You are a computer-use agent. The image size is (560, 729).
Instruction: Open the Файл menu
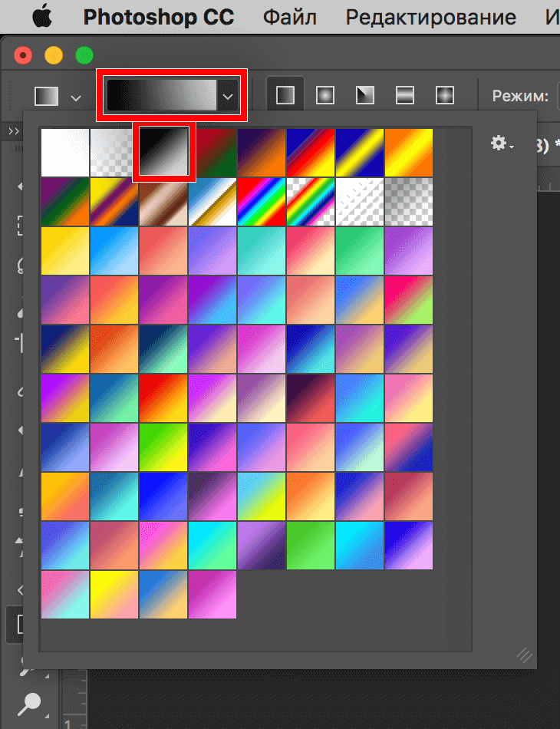pyautogui.click(x=290, y=17)
